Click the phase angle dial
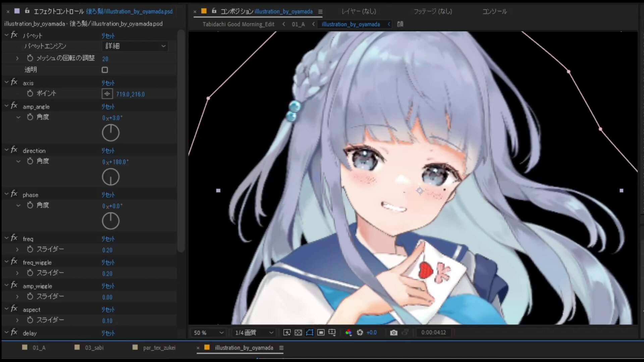The width and height of the screenshot is (644, 362). pyautogui.click(x=111, y=221)
